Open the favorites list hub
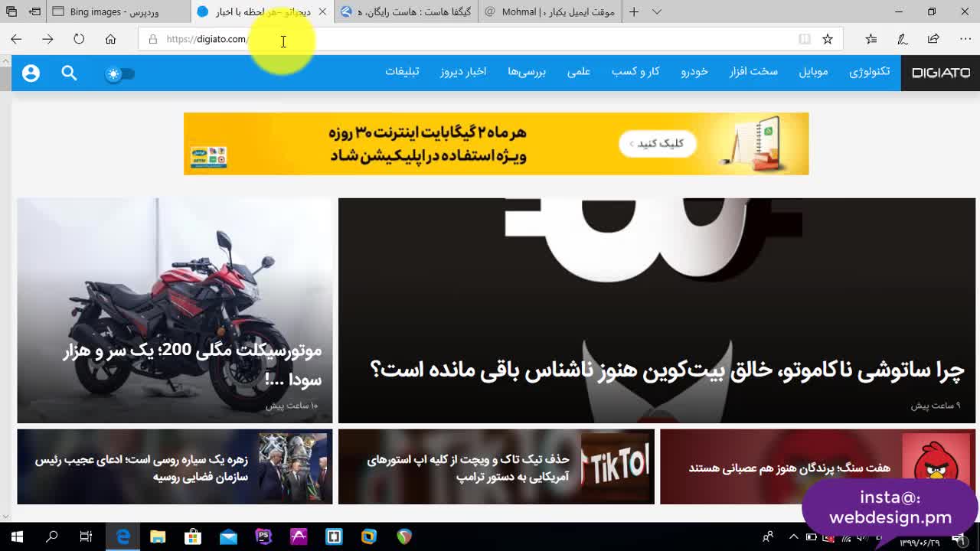This screenshot has width=980, height=551. (x=871, y=39)
